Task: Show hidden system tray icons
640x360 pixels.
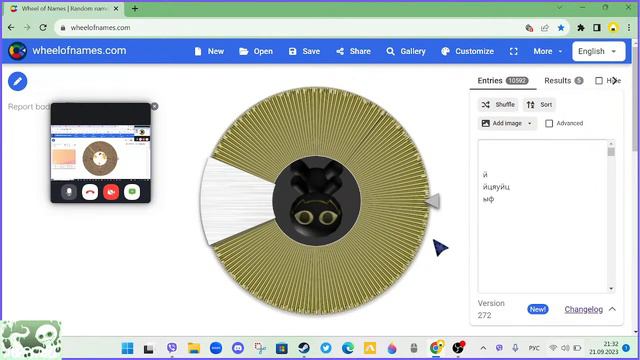Action: click(x=483, y=348)
